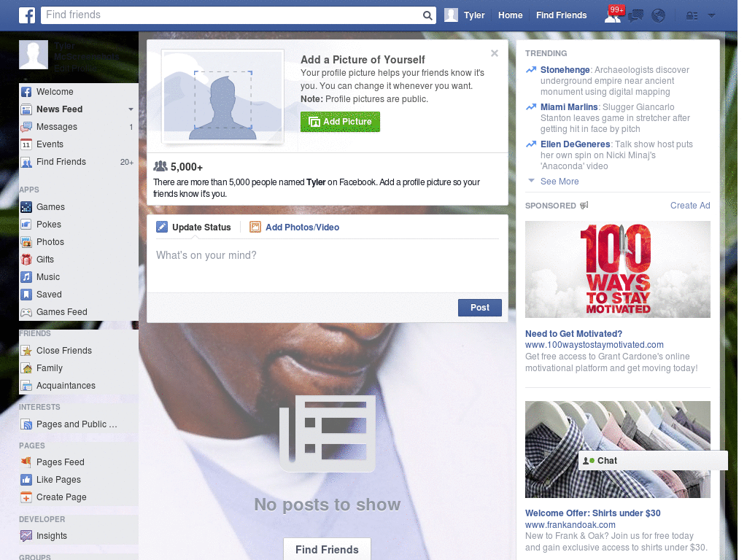
Task: Click the sidebar profile picture thumbnail
Action: point(34,55)
